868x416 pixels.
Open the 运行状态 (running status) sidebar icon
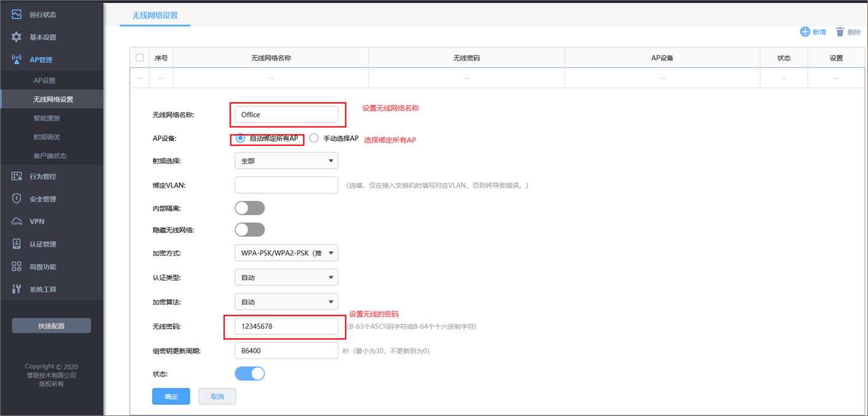[x=17, y=14]
